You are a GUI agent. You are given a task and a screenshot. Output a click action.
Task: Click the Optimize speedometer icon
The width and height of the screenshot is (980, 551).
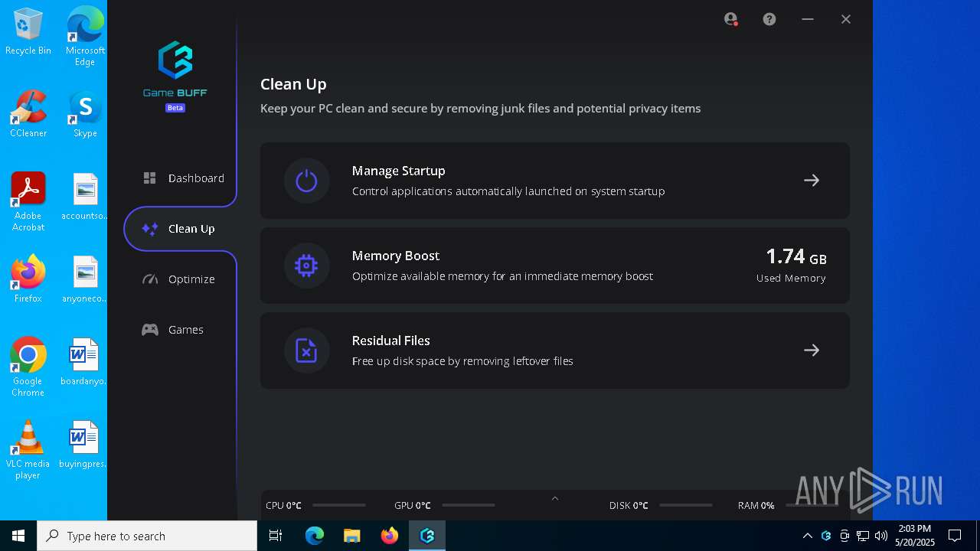tap(150, 279)
